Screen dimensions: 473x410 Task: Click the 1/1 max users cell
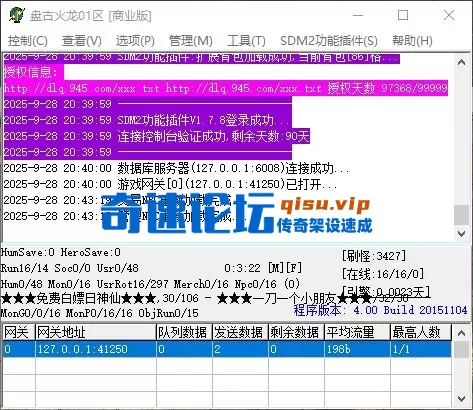421,349
